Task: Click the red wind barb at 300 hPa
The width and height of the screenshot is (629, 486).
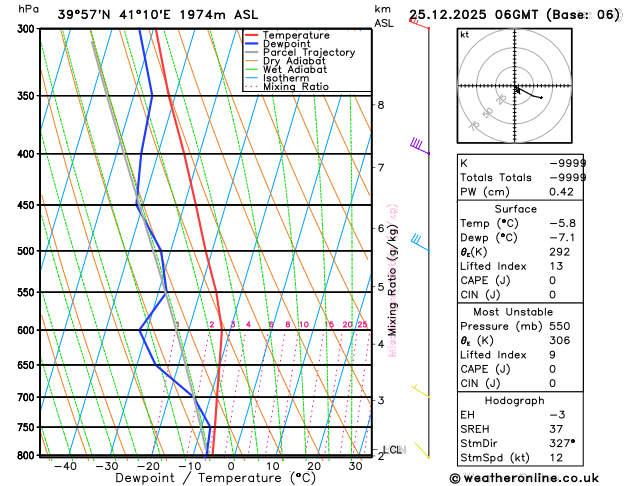Action: [x=419, y=24]
